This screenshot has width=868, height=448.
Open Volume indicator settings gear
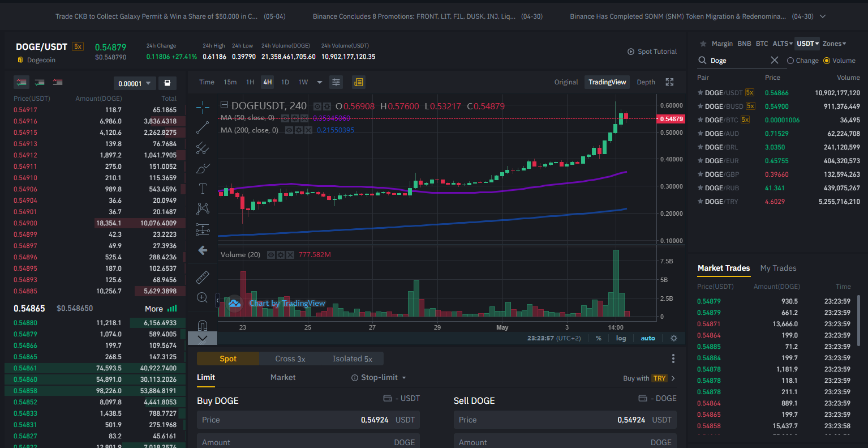pyautogui.click(x=281, y=255)
